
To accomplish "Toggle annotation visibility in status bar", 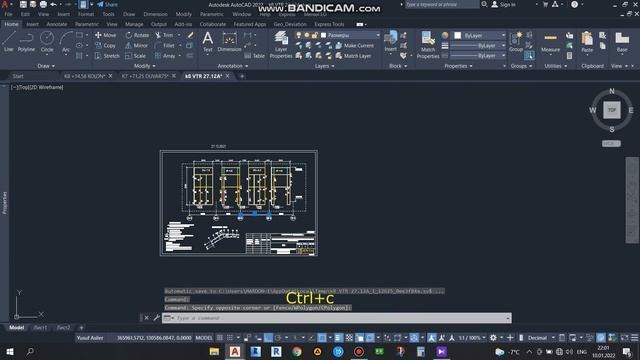I will [432, 338].
